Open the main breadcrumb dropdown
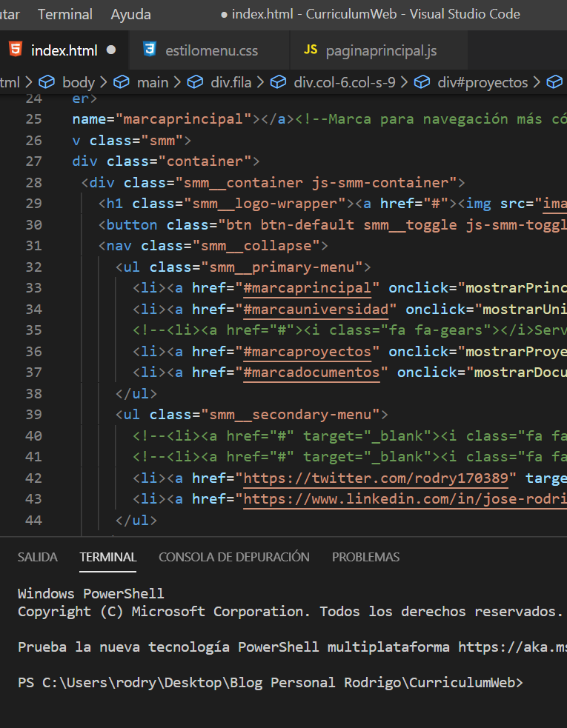The width and height of the screenshot is (567, 728). click(152, 82)
